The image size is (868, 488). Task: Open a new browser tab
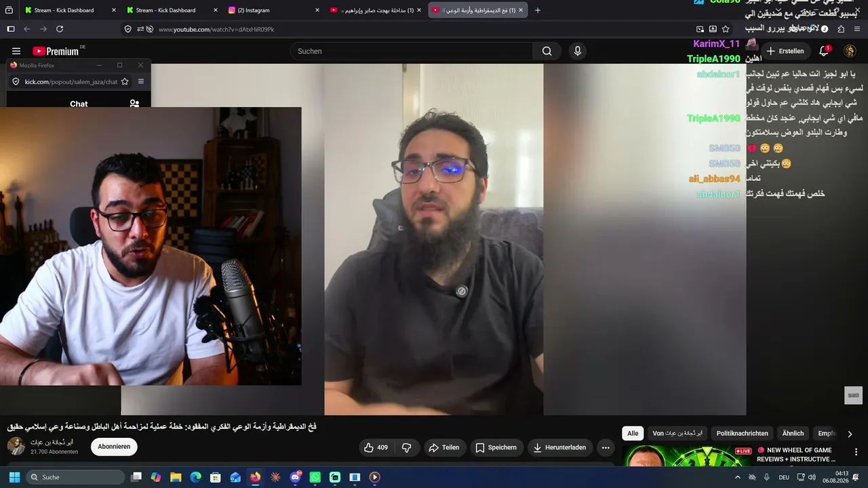(538, 10)
